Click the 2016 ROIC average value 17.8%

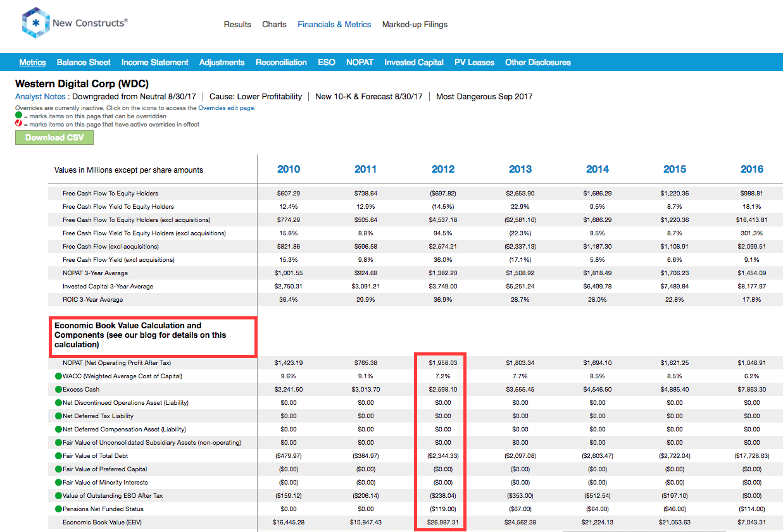752,300
